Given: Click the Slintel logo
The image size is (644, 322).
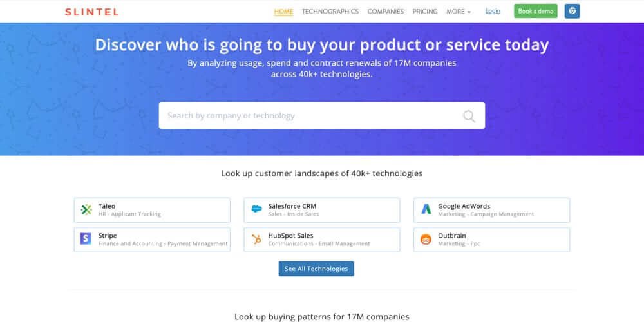Looking at the screenshot, I should (x=91, y=12).
